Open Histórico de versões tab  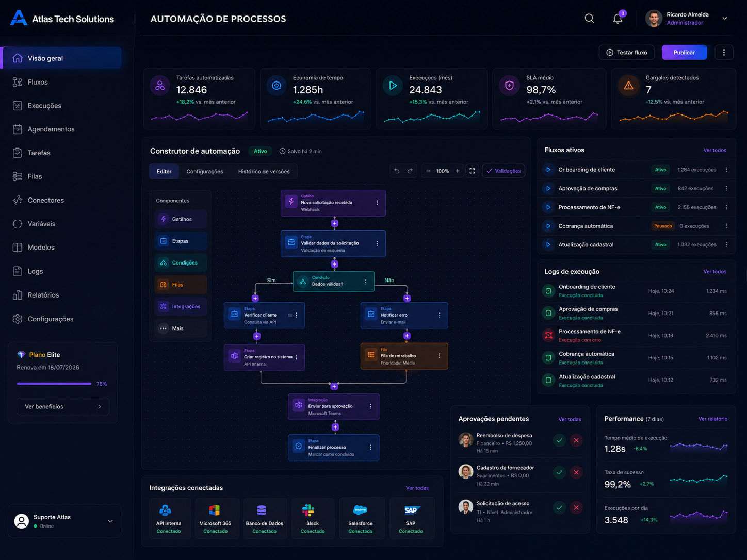click(x=264, y=171)
